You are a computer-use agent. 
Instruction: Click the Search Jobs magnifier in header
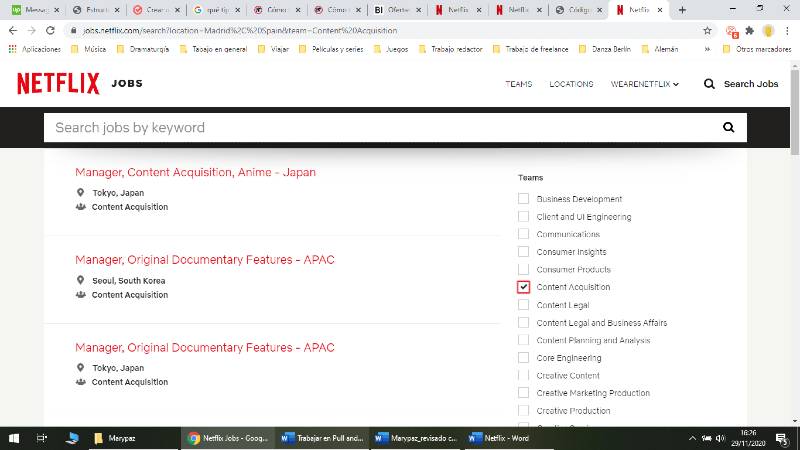pyautogui.click(x=710, y=84)
